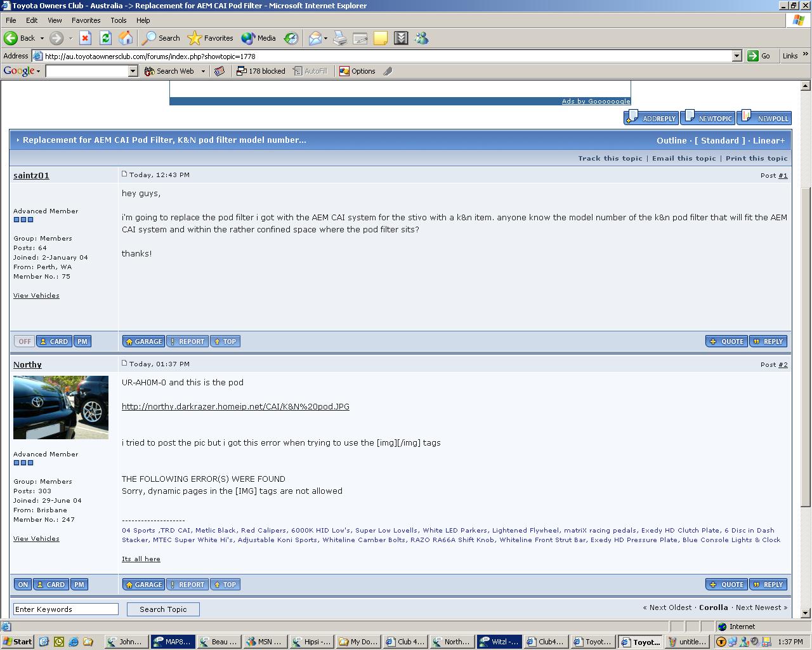The height and width of the screenshot is (650, 812).
Task: Expand the Address bar URL dropdown
Action: (x=737, y=56)
